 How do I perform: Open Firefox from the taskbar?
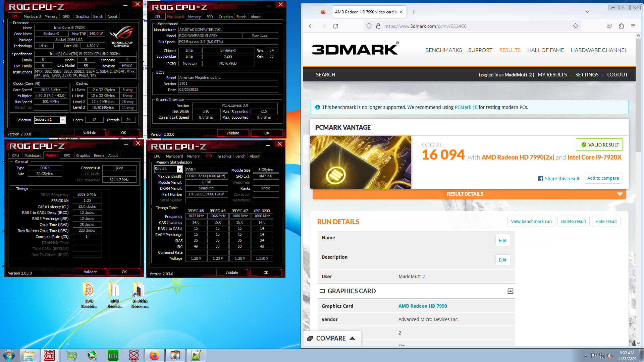coord(154,355)
